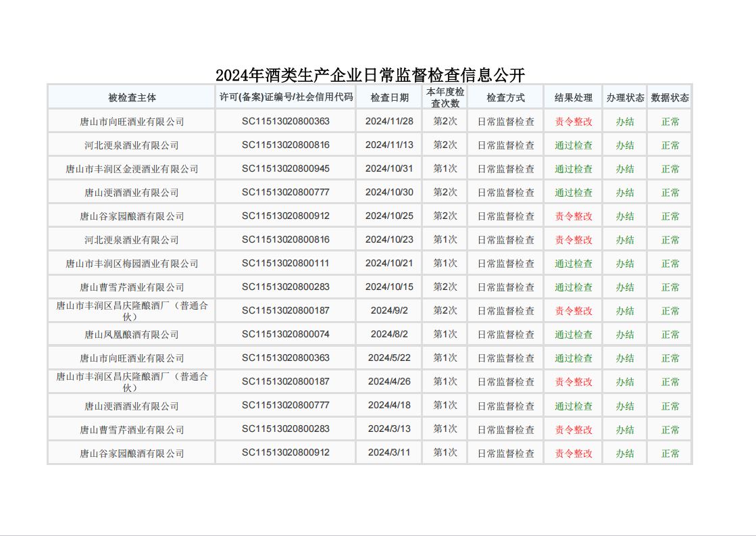Click 唐山市丰润区梅园酒业有限公司 company name
Screen dimensions: 756x536
click(132, 264)
